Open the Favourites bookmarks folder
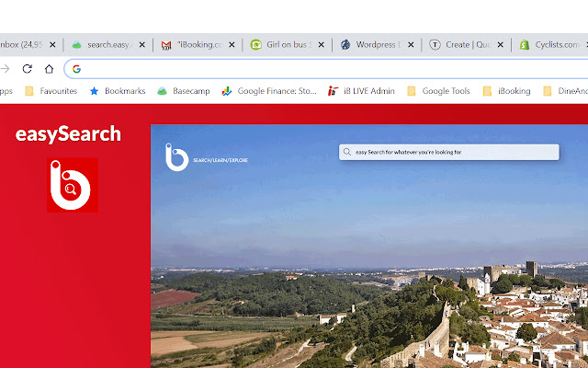This screenshot has height=368, width=588. coord(51,91)
